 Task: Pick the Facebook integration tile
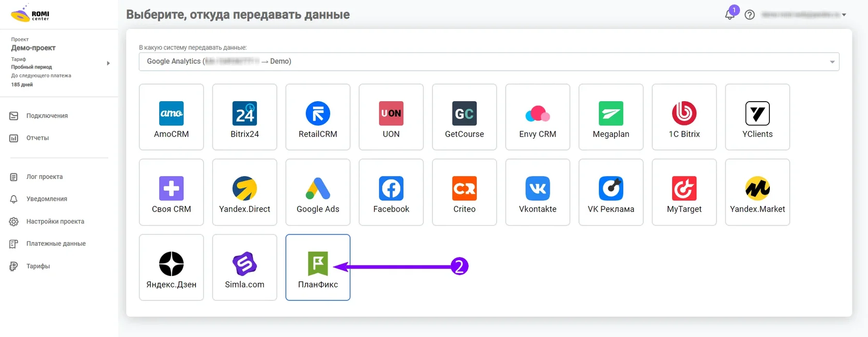pos(391,192)
